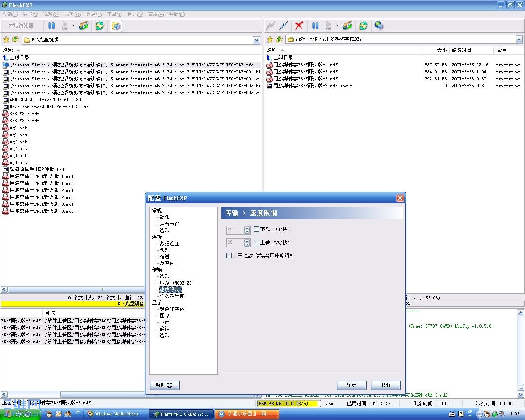This screenshot has height=420, width=525.
Task: Open the local path dropdown E:\光盘镜像
Action: [256, 40]
